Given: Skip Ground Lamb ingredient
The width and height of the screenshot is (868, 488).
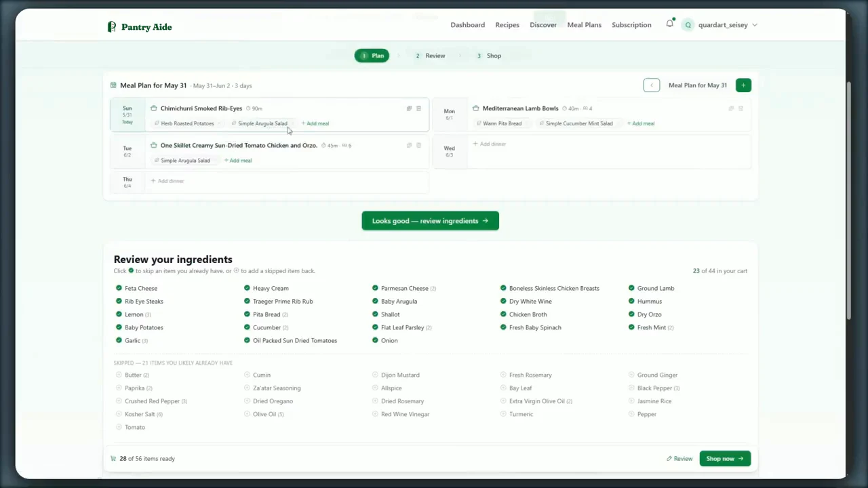Looking at the screenshot, I should coord(631,288).
